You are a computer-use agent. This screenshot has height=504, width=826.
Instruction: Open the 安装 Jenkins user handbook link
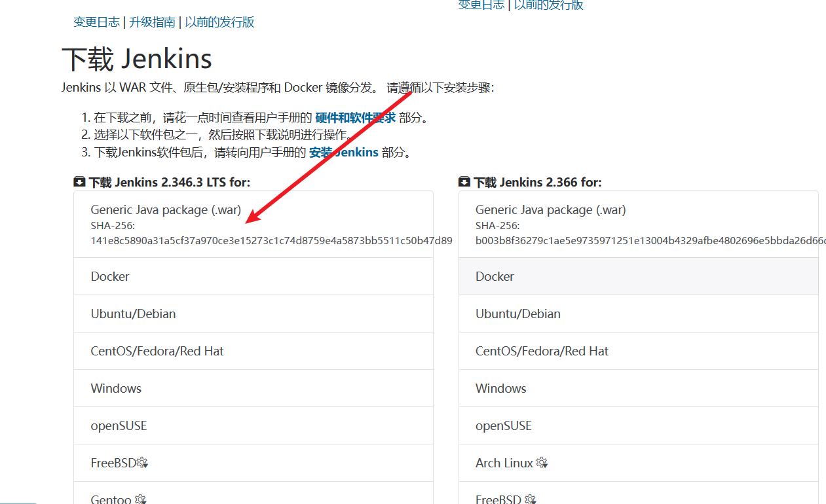pos(343,153)
